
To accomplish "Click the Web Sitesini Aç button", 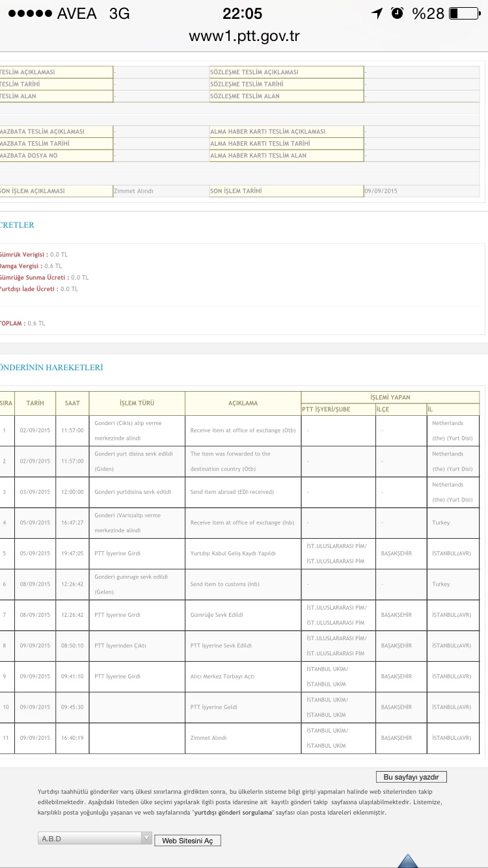I will [x=187, y=841].
